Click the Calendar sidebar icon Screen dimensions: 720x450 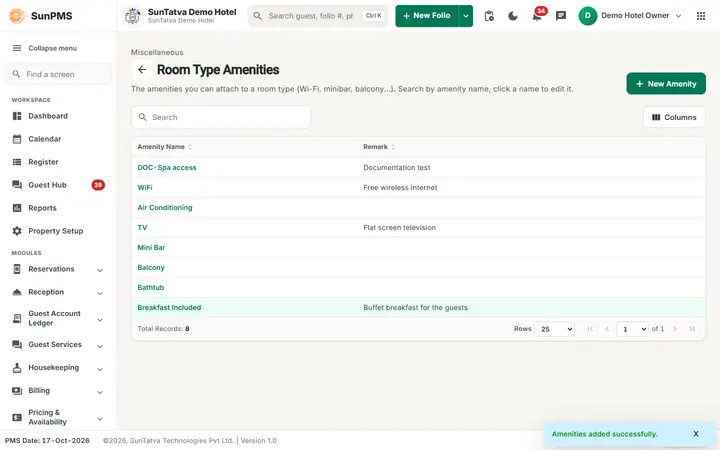(17, 139)
